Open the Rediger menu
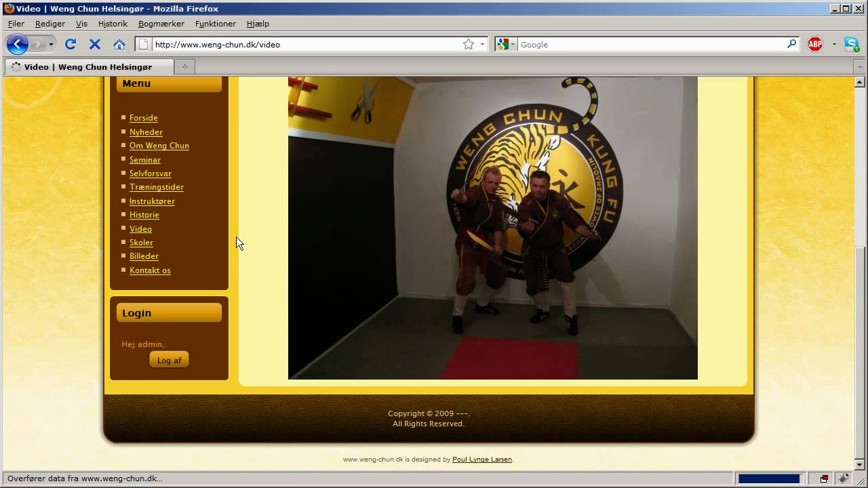 pyautogui.click(x=50, y=24)
